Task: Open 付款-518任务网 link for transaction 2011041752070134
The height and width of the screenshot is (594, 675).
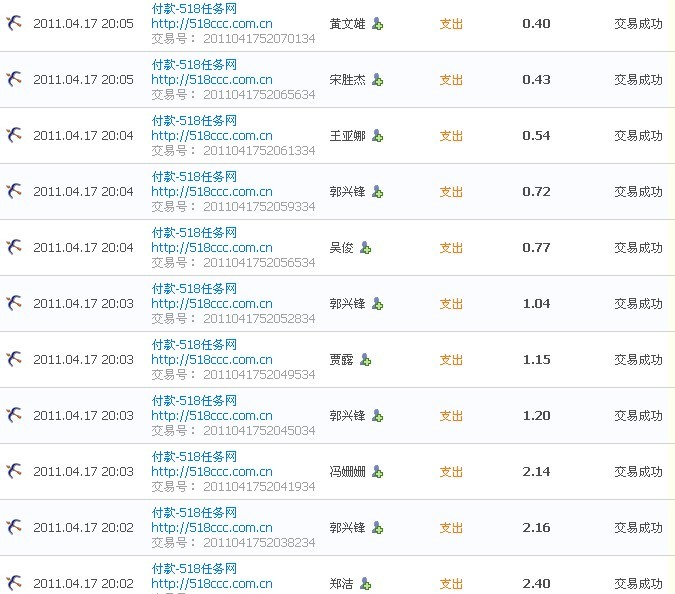Action: [194, 8]
